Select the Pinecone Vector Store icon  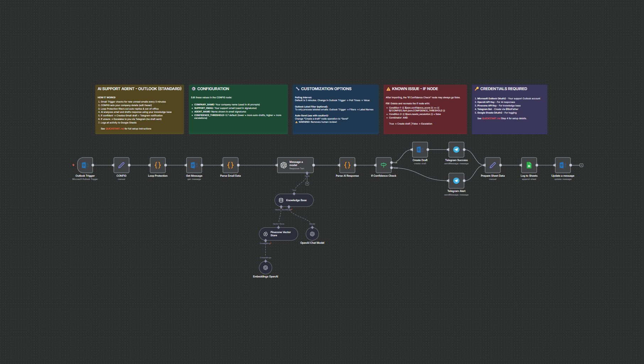click(x=265, y=233)
